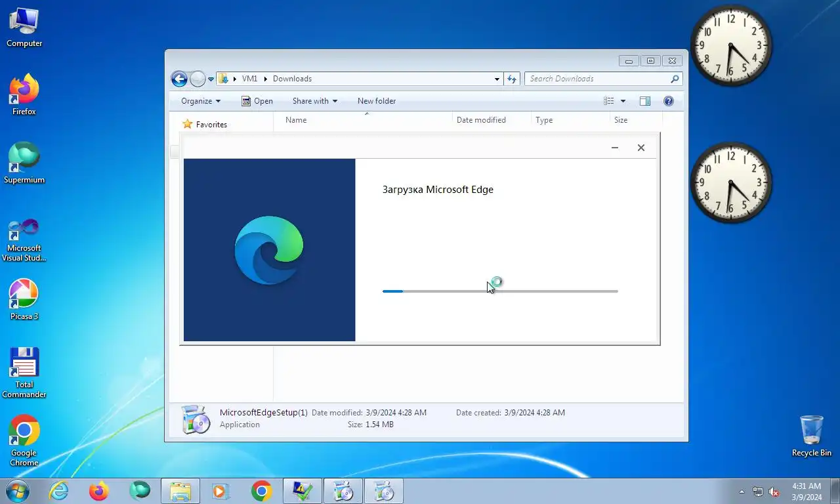Click the network status tray icon
Viewport: 840px width, 504px height.
coord(758,492)
